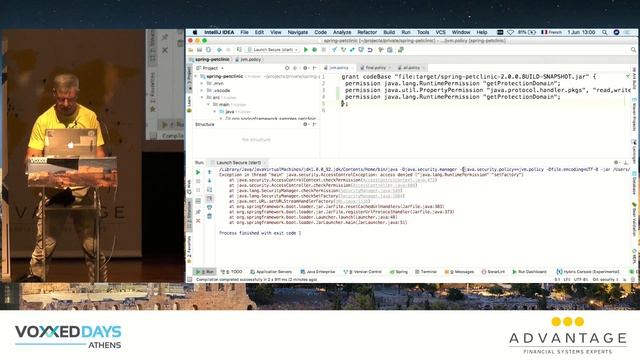This screenshot has width=640, height=360.
Task: Click jvm.policy breadcrumb in navigation bar
Action: [248, 60]
